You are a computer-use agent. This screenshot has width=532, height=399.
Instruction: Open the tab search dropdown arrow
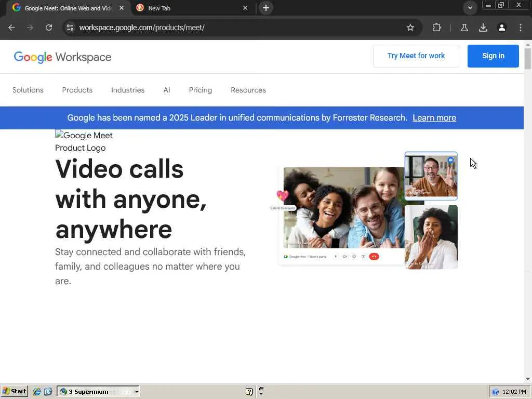pyautogui.click(x=470, y=8)
